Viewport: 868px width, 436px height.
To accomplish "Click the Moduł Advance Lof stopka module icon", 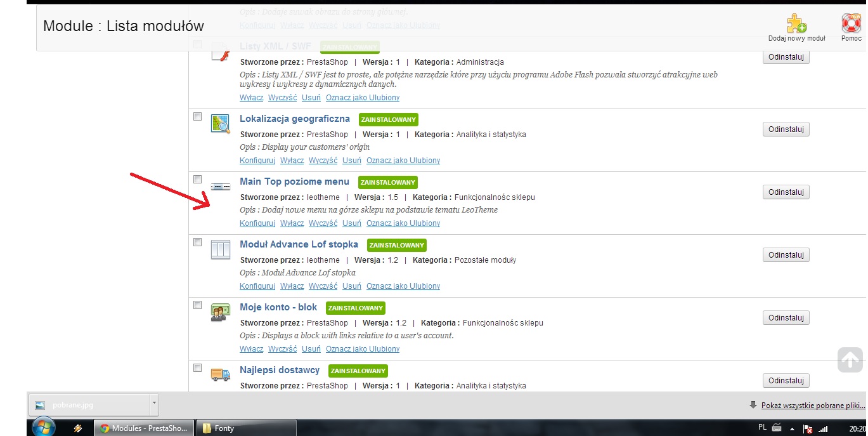I will pyautogui.click(x=220, y=249).
